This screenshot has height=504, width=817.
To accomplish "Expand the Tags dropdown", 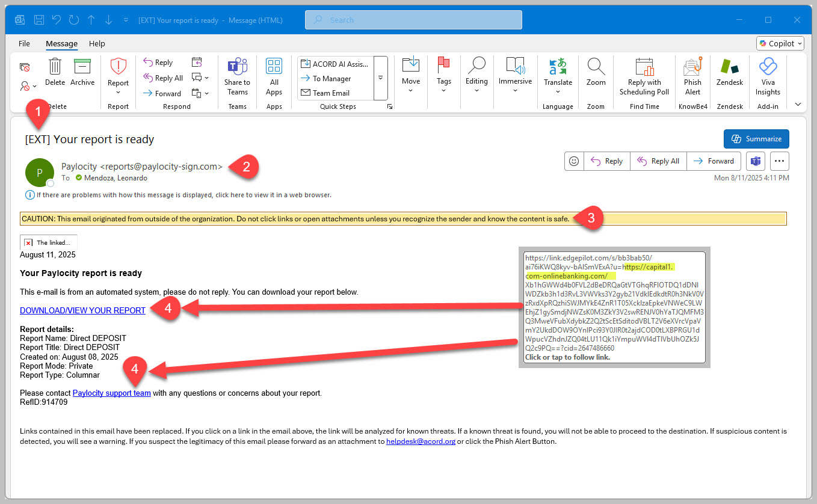I will coord(444,91).
